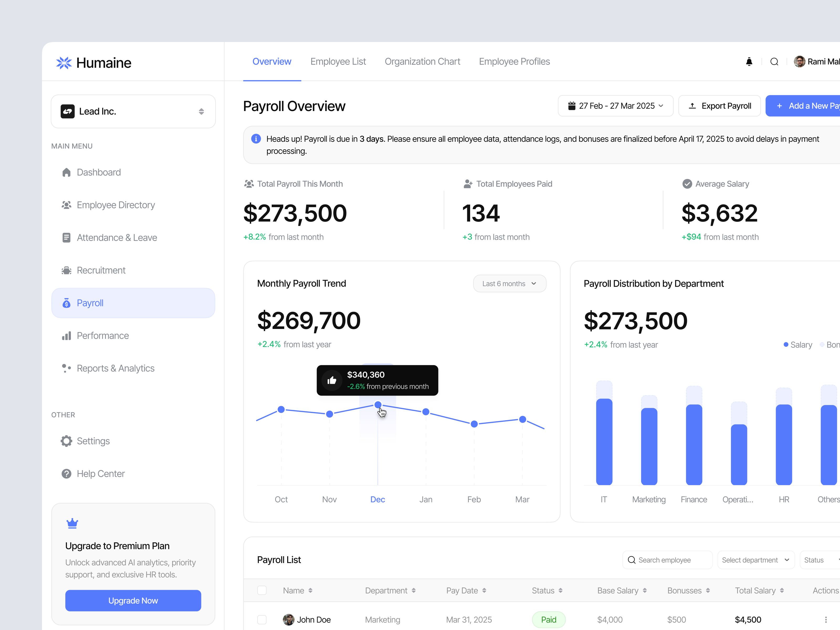Click the Humaine logo icon
840x630 pixels.
click(x=64, y=63)
